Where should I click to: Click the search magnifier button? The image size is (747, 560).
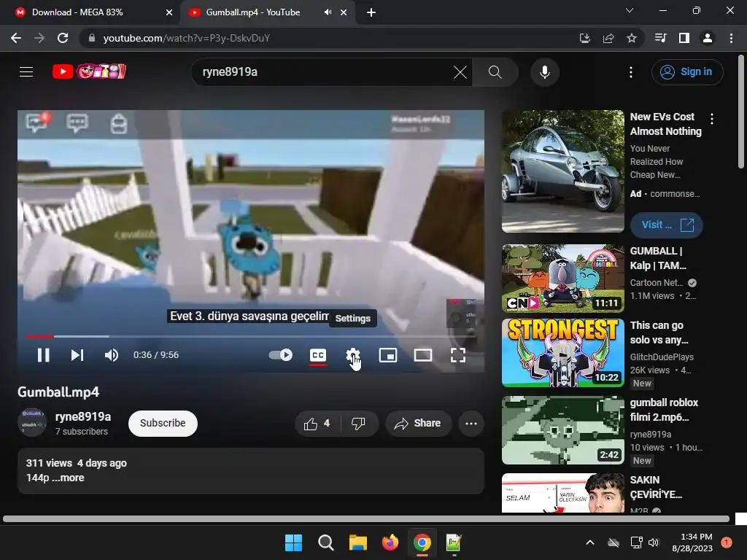[495, 72]
